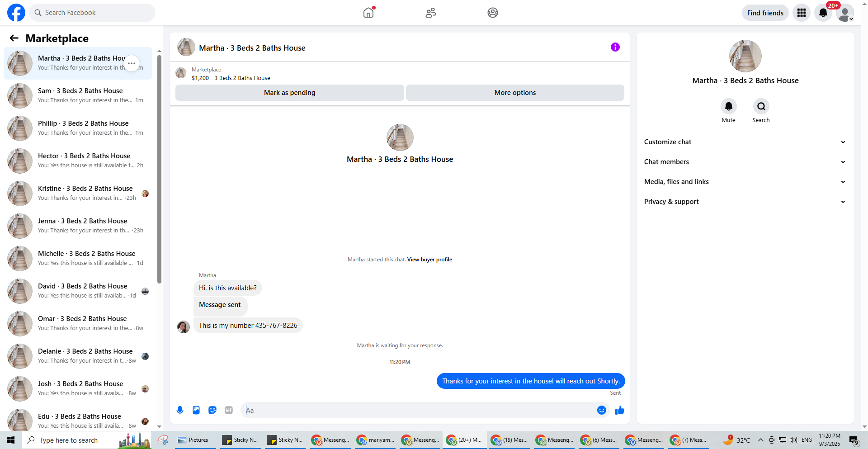Send a thumbs-up like
Viewport: 868px width, 449px height.
point(620,410)
